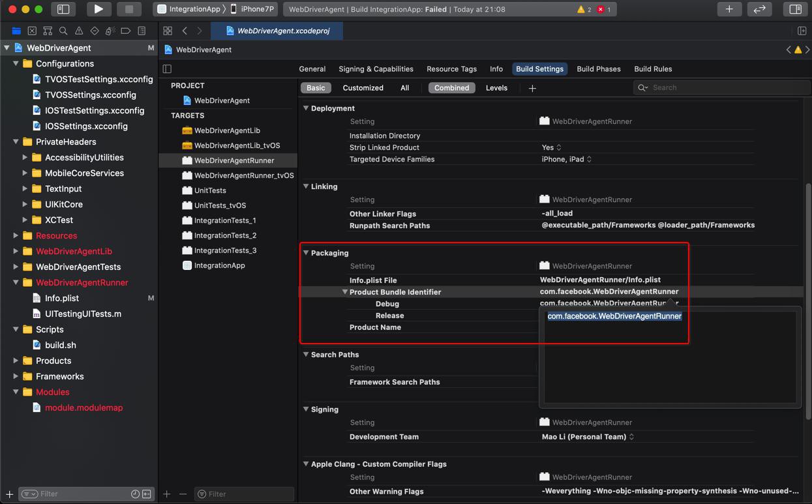Open the Strip Linked Product dropdown
This screenshot has height=504, width=812.
tap(552, 147)
